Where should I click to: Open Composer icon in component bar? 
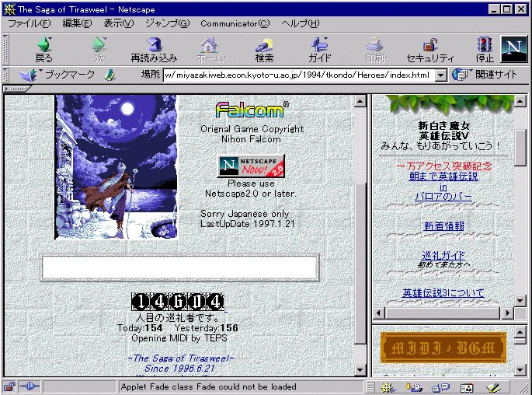[493, 387]
